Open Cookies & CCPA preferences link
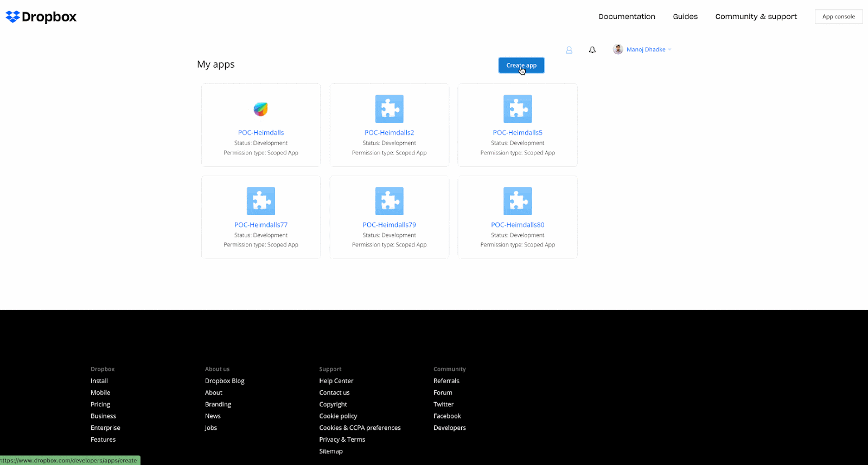 pyautogui.click(x=360, y=428)
